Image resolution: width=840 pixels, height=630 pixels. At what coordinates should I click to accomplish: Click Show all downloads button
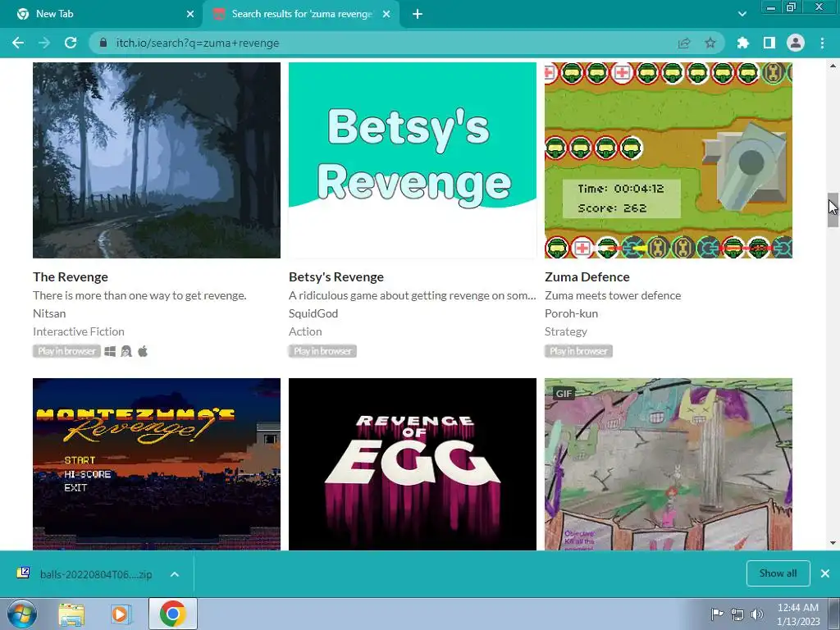(778, 573)
